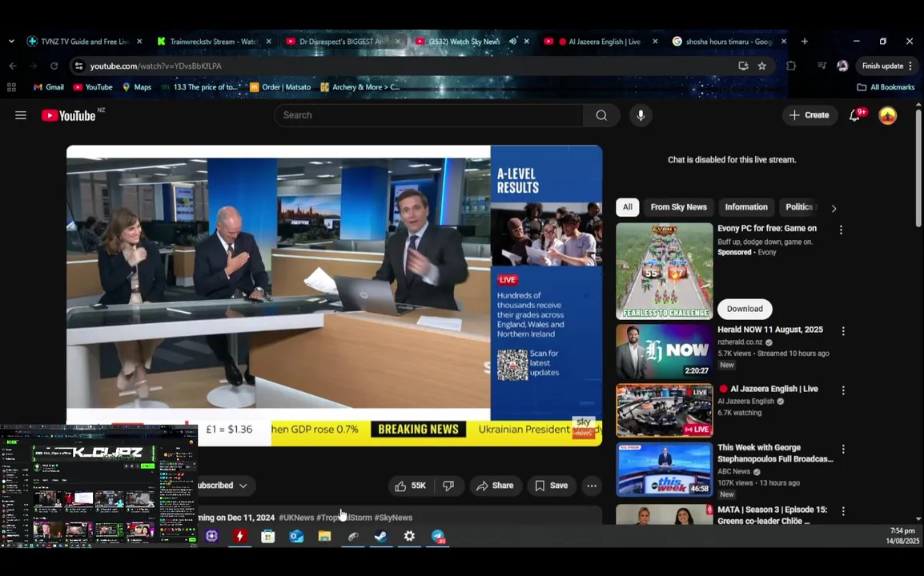Open Outlook from the taskbar
Image resolution: width=924 pixels, height=576 pixels.
pyautogui.click(x=296, y=536)
